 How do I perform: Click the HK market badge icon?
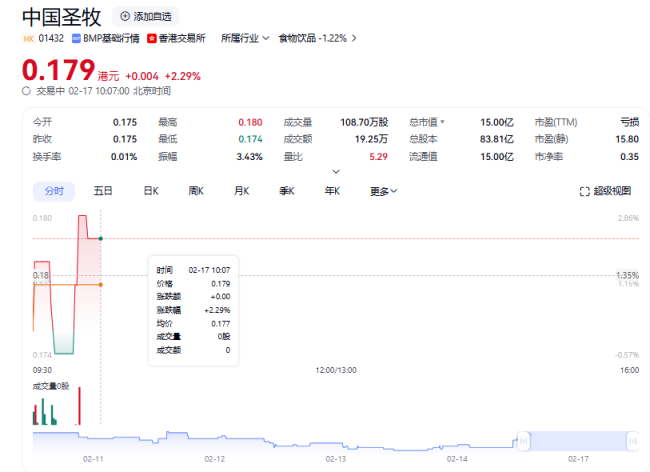point(29,39)
